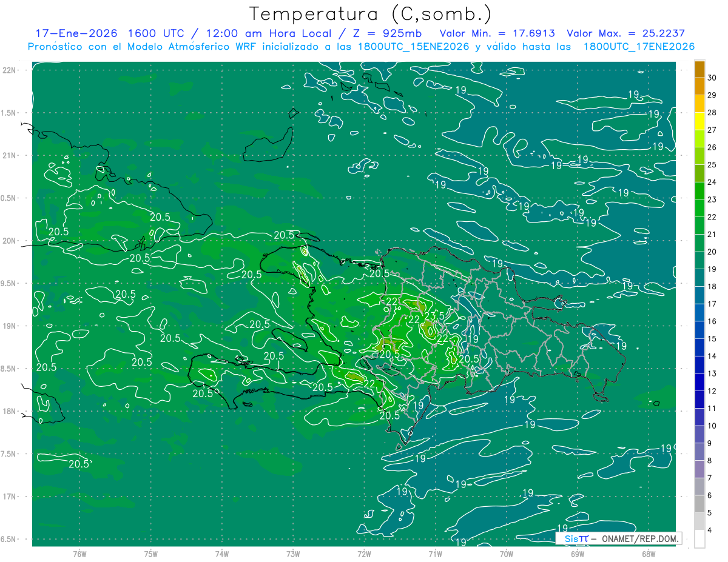The image size is (728, 562).
Task: Click the "69W" longitude axis label
Action: point(577,554)
